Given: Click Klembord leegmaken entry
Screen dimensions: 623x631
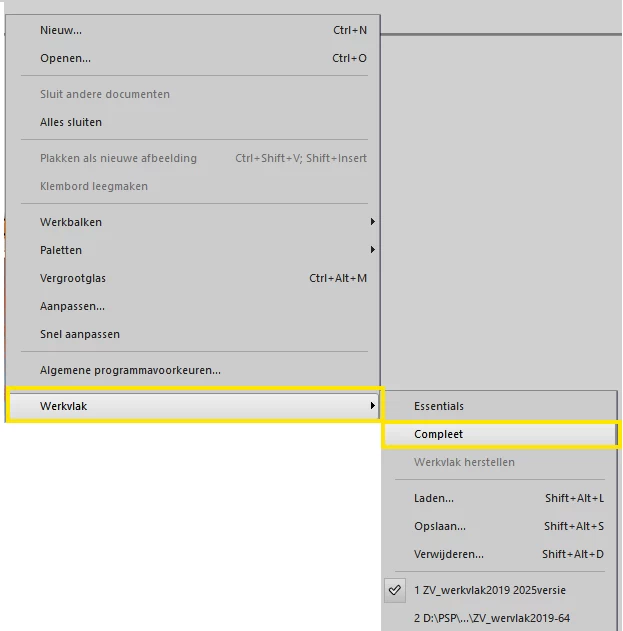Looking at the screenshot, I should (x=193, y=186).
